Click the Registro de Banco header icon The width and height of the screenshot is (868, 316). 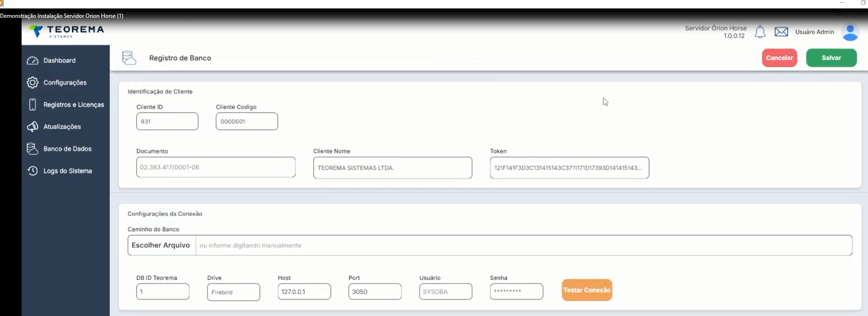point(129,58)
